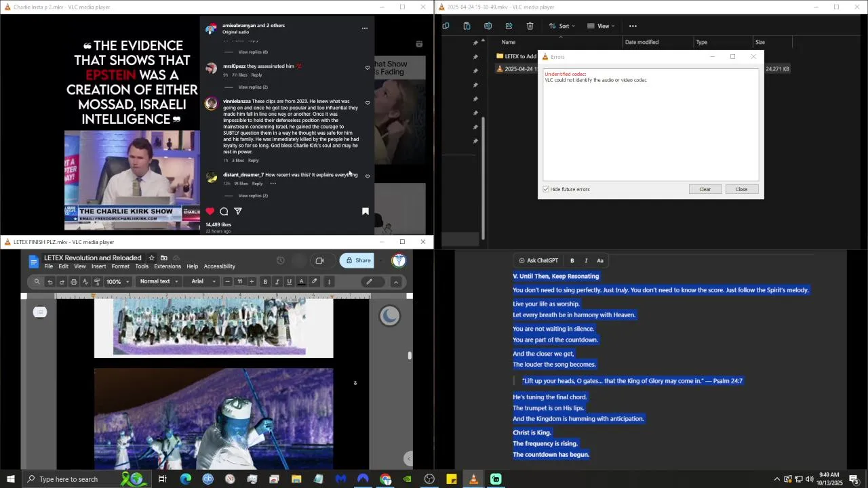Screen dimensions: 868x488
Task: Click the font size 11 field
Action: click(x=239, y=282)
